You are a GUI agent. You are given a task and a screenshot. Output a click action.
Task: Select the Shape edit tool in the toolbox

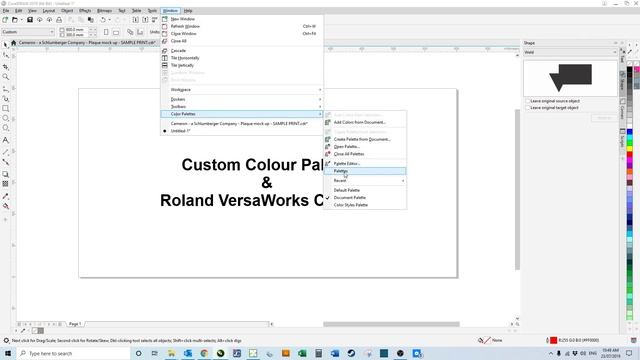click(x=5, y=55)
